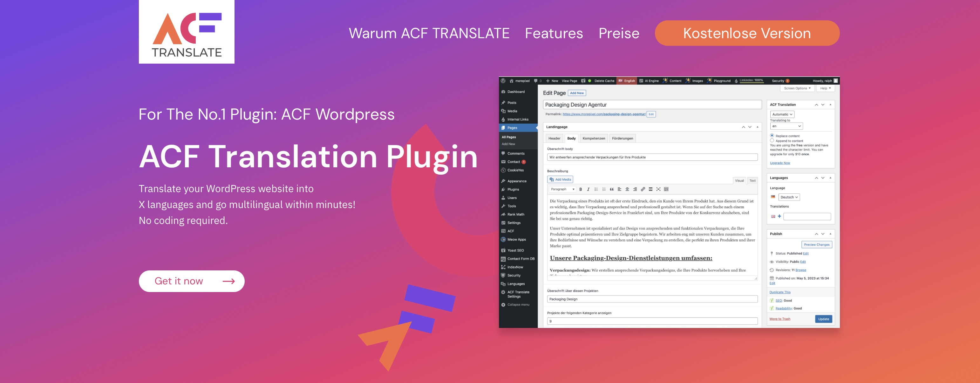Move the Languages box up with arrow
Screen dimensions: 980x383
coord(816,178)
